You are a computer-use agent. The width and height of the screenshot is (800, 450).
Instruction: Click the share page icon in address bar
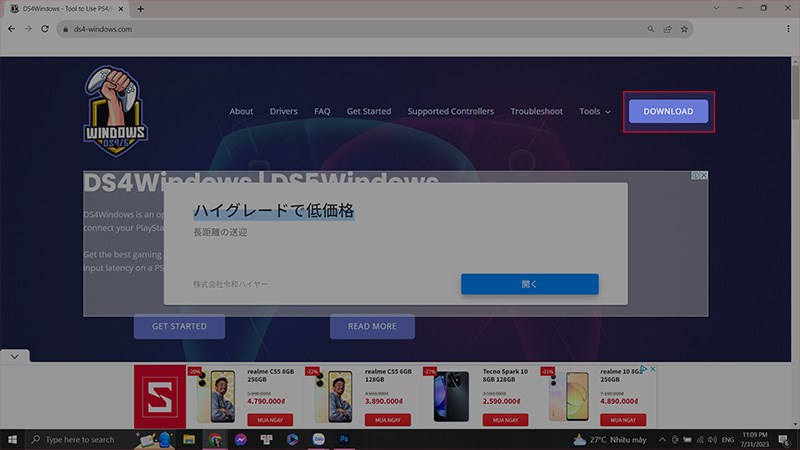[667, 29]
